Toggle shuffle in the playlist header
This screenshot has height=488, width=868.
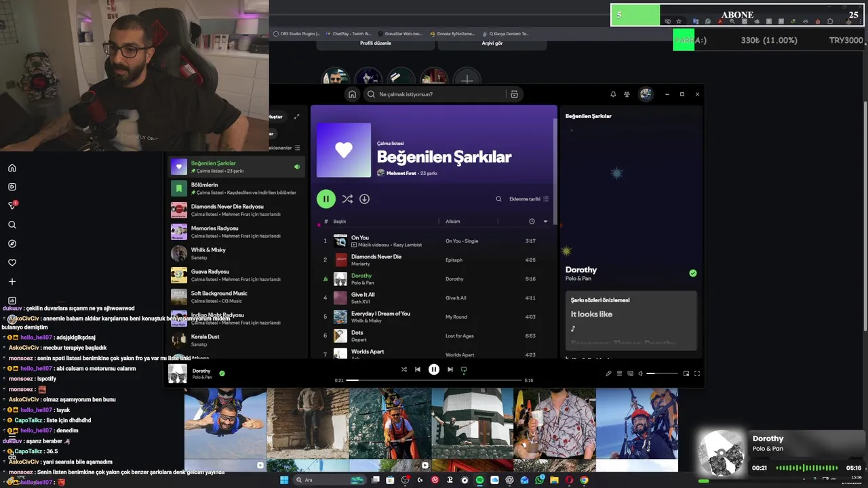coord(347,199)
